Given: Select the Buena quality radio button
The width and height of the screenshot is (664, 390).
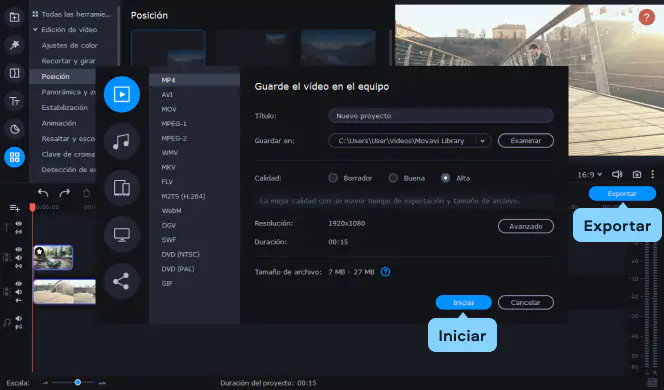Looking at the screenshot, I should [393, 178].
